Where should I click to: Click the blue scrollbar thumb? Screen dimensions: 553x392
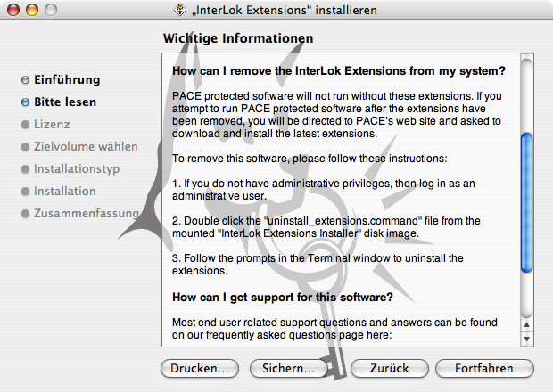coord(526,202)
